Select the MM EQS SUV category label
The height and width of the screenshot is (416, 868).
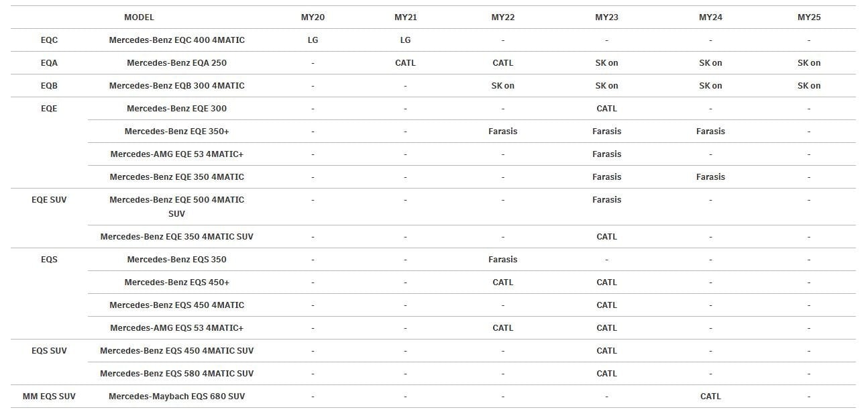49,397
